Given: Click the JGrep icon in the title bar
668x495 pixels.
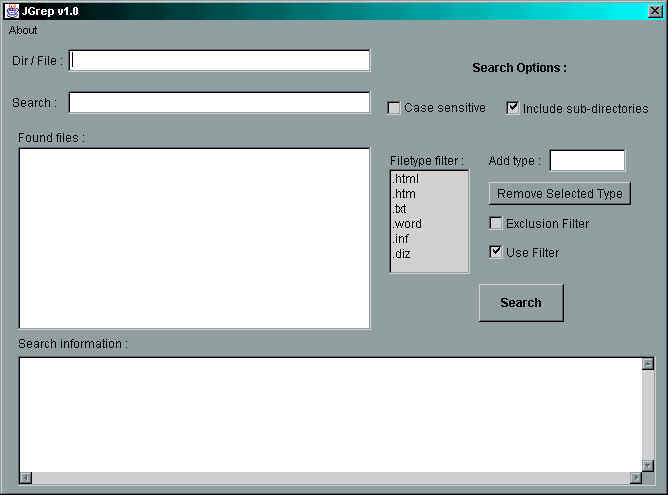Looking at the screenshot, I should pos(12,10).
